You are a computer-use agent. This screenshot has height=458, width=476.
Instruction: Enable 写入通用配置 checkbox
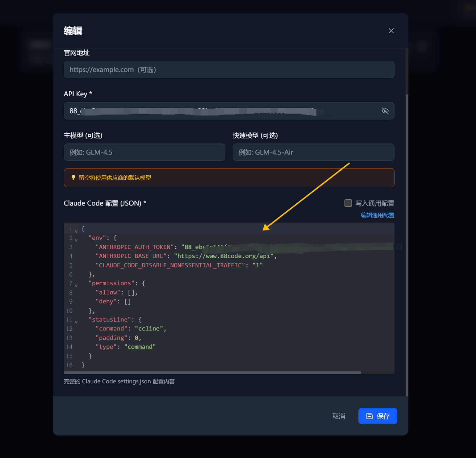click(x=348, y=203)
